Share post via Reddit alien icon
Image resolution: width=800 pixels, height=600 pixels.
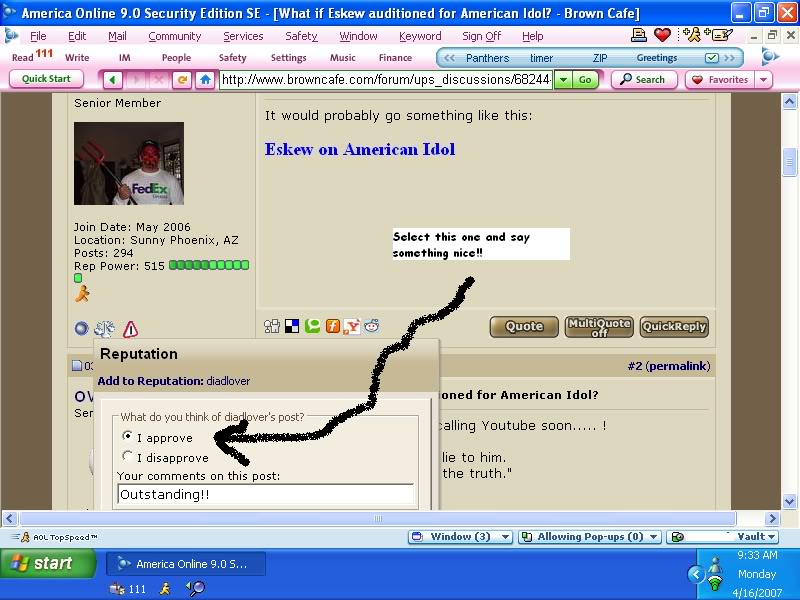pos(372,326)
